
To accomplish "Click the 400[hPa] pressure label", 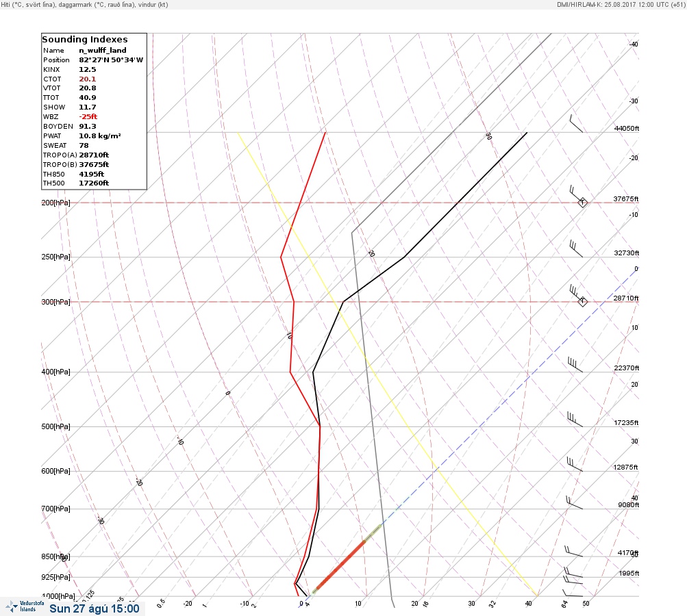I will point(55,372).
